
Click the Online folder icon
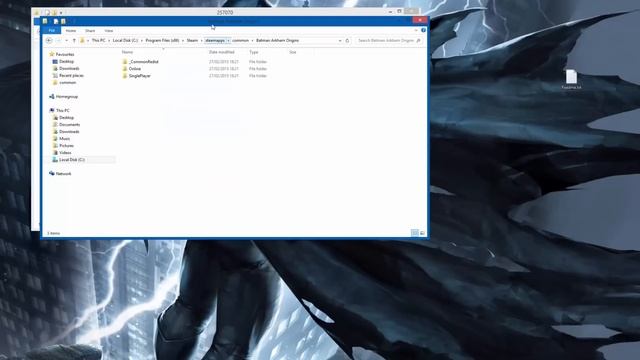click(124, 69)
